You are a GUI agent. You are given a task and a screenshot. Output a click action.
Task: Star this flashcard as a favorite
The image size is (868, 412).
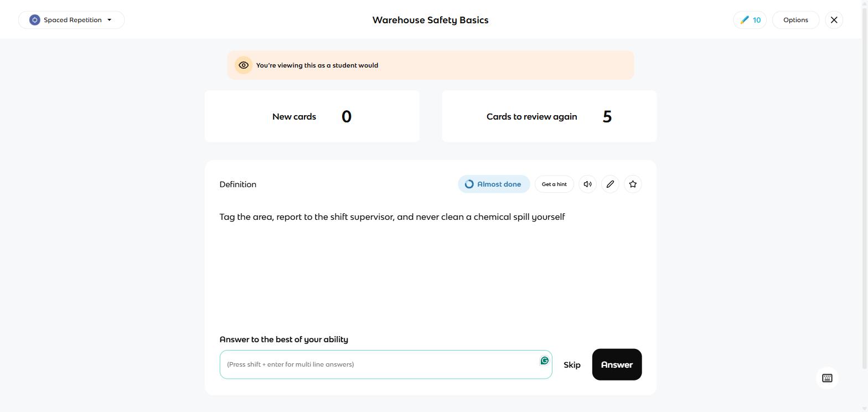[x=633, y=184]
